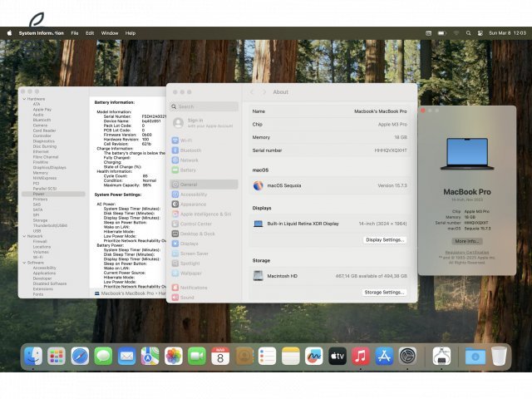Click System Information icon in the Dock

(441, 356)
